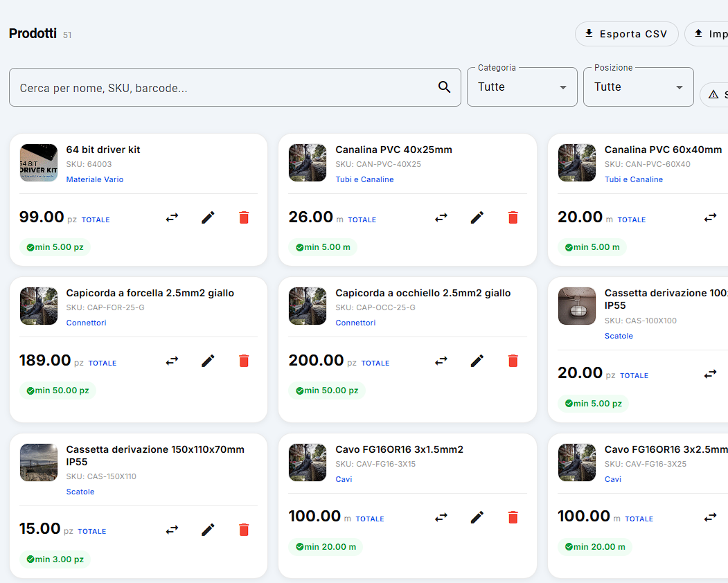Delete Capicorda a occhiello 2.5mm2 giallo
This screenshot has height=583, width=728.
513,361
